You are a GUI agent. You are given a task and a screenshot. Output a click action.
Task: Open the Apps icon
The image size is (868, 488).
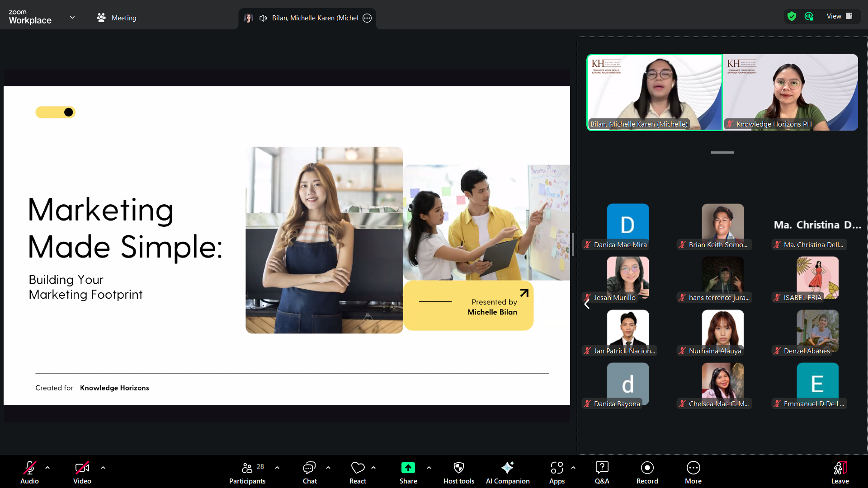(x=557, y=468)
